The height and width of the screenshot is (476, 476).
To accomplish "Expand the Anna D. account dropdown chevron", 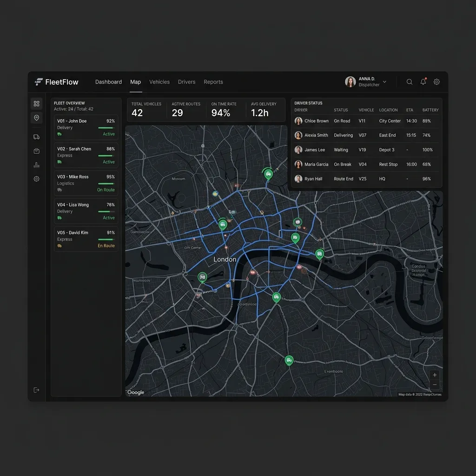I will [x=384, y=82].
